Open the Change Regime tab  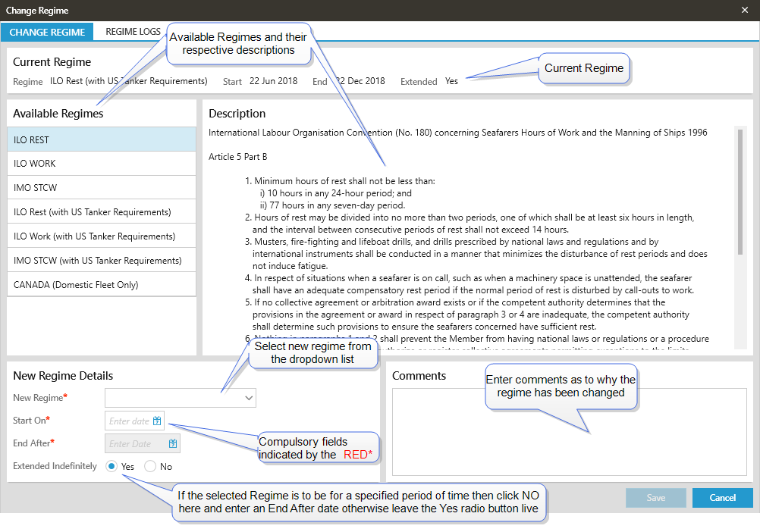coord(47,32)
